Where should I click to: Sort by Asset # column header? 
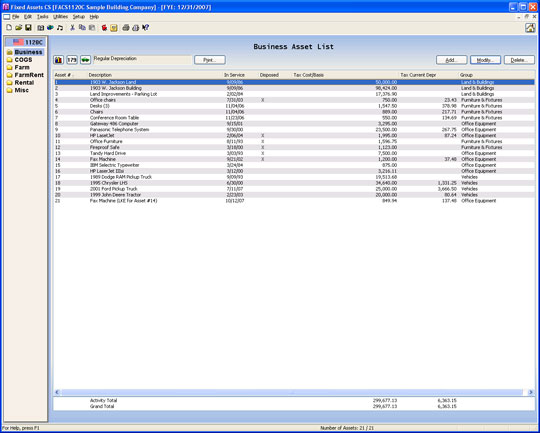coord(70,75)
